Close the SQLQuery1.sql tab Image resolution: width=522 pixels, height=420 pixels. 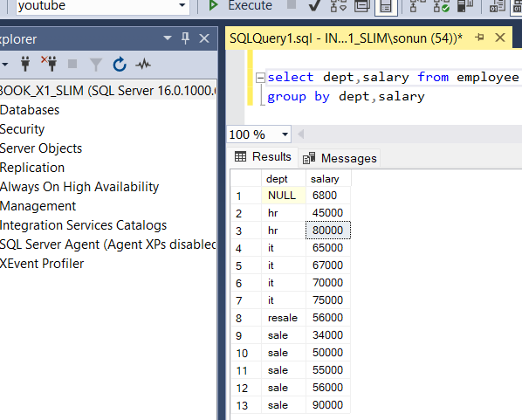click(x=500, y=38)
